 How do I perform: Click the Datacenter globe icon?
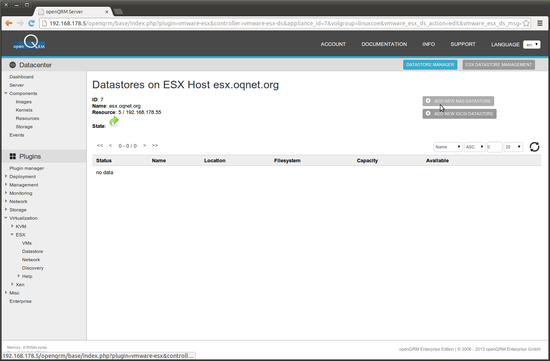click(x=13, y=65)
